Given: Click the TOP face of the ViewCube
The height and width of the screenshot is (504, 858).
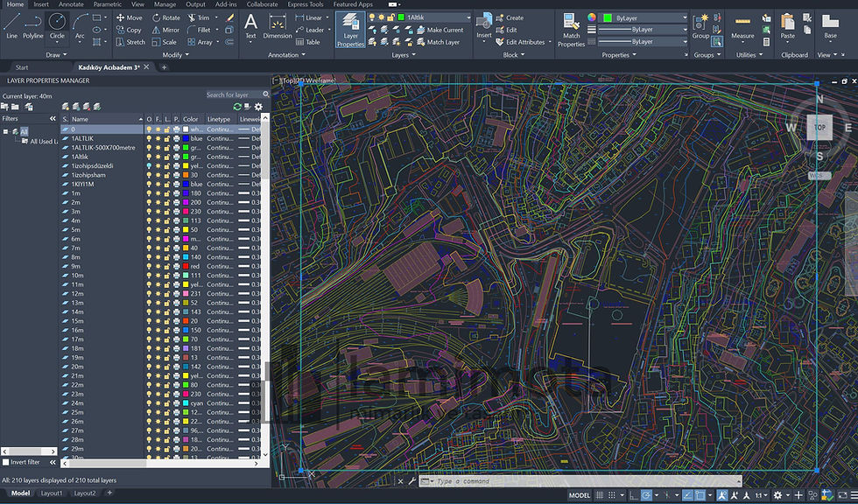Looking at the screenshot, I should [819, 128].
